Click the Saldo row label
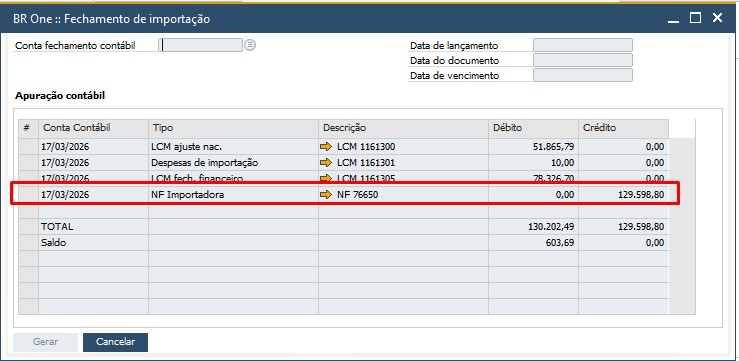 pos(54,243)
